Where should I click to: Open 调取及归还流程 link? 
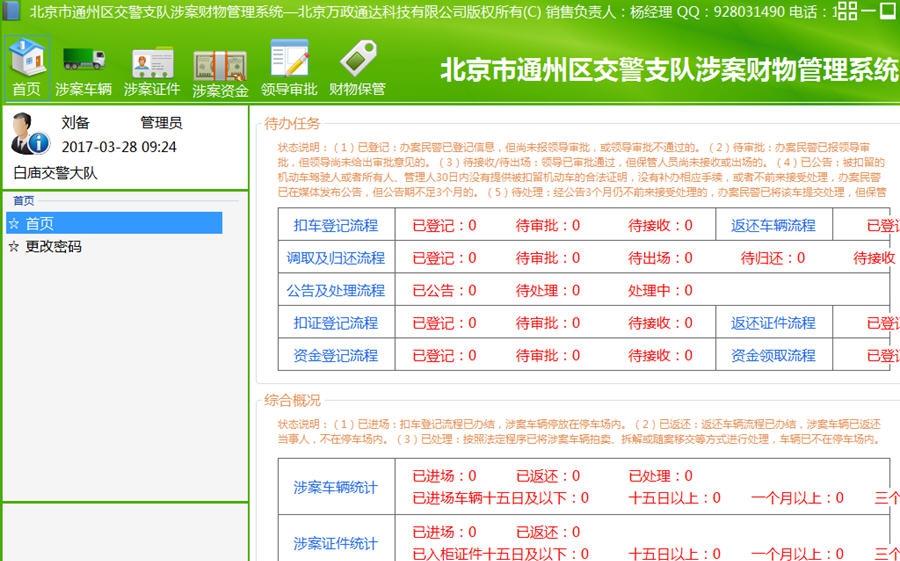coord(336,258)
